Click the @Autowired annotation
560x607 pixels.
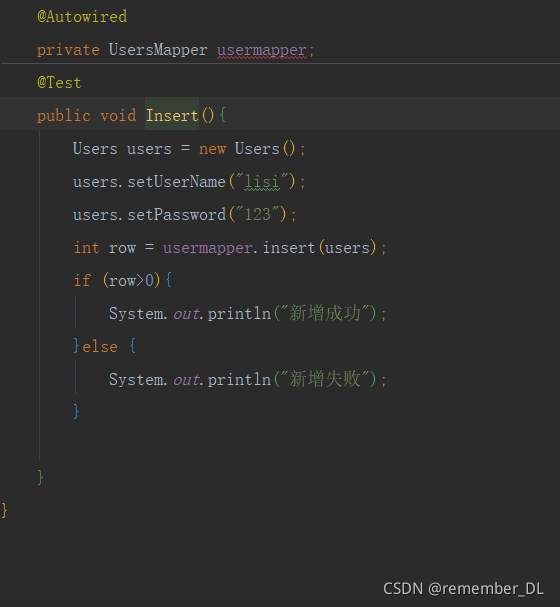pos(82,17)
